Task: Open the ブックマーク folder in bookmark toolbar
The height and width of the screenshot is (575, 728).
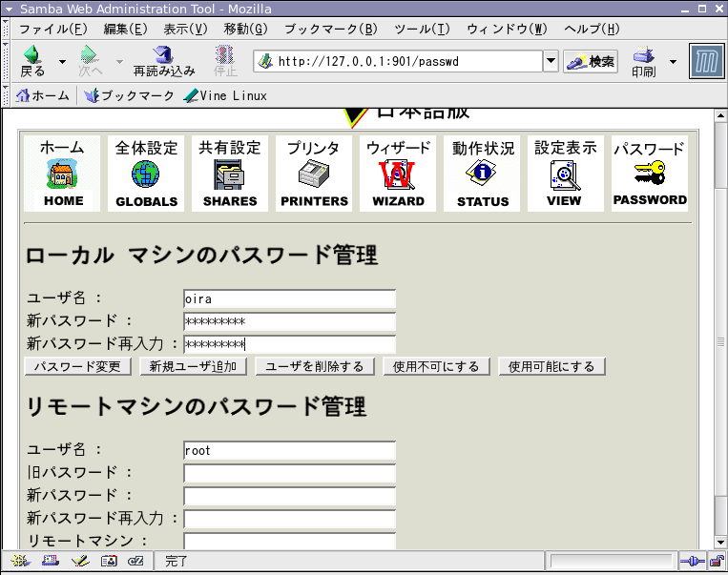Action: click(x=129, y=95)
